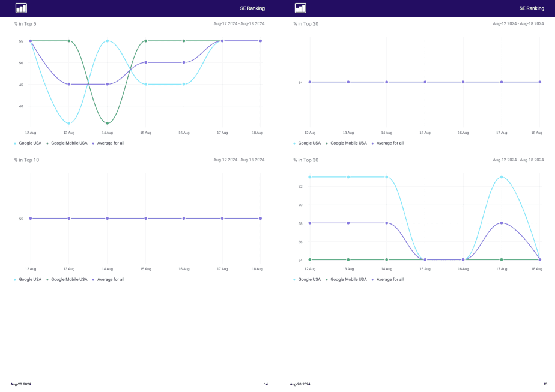Image resolution: width=555 pixels, height=392 pixels.
Task: Select the '% in Top 30' chart title
Action: pos(306,160)
